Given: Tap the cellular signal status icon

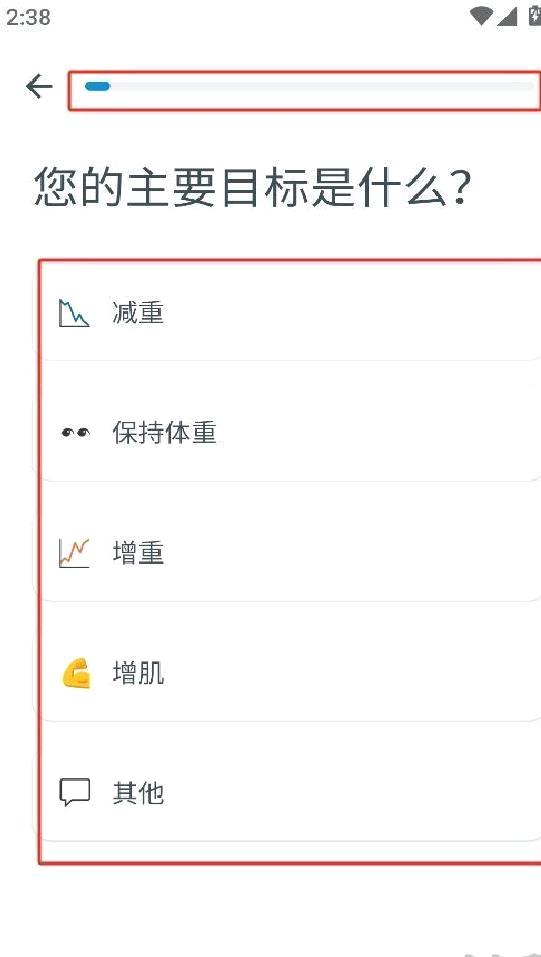Looking at the screenshot, I should click(x=507, y=16).
